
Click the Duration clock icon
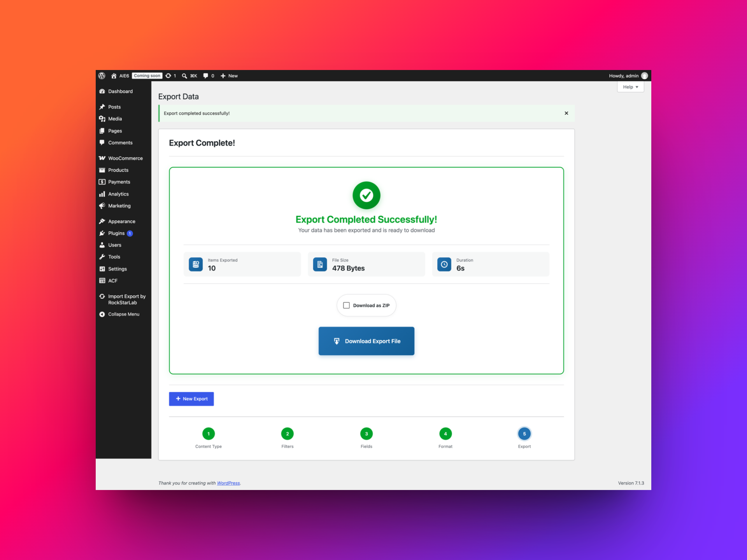point(444,264)
